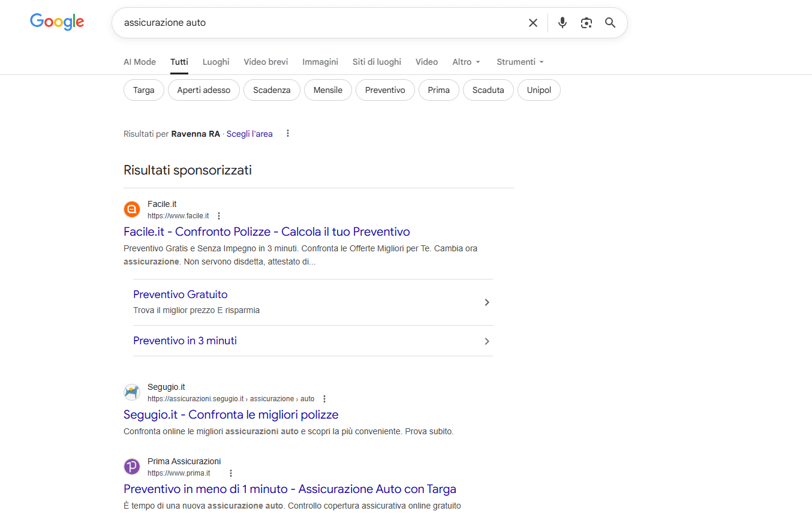The width and height of the screenshot is (812, 520).
Task: Open the three-dot menu beside segugio.it URL
Action: (324, 399)
